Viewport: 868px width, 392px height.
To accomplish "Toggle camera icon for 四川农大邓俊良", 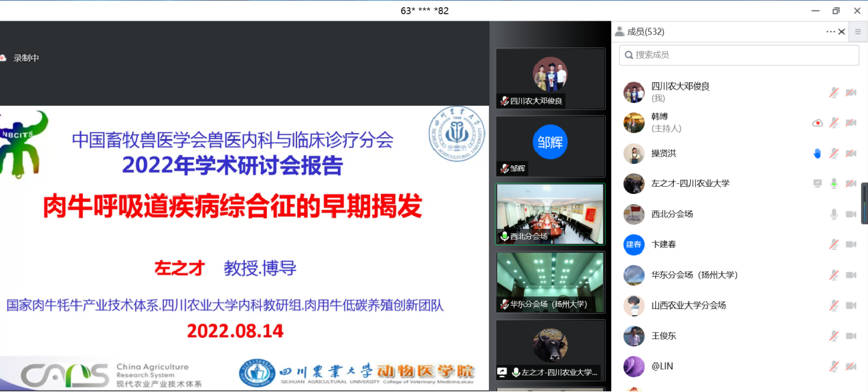I will (851, 92).
